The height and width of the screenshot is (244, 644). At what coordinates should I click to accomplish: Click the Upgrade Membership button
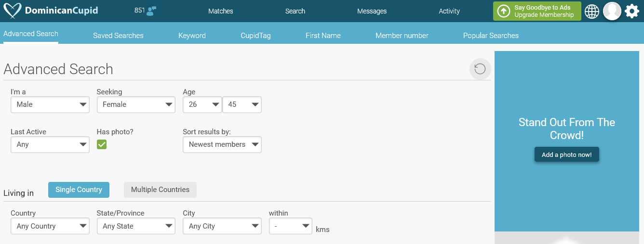coord(537,11)
